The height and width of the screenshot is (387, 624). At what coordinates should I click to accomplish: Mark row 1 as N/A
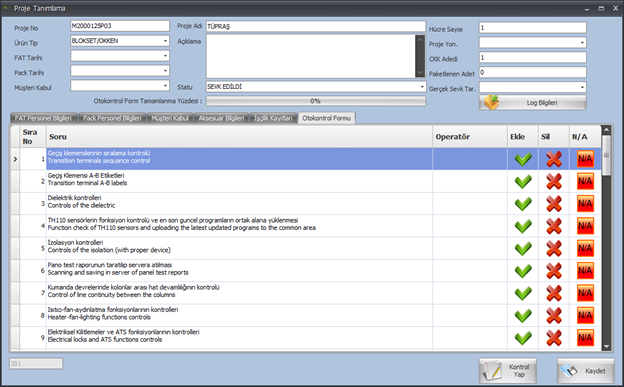pos(585,159)
